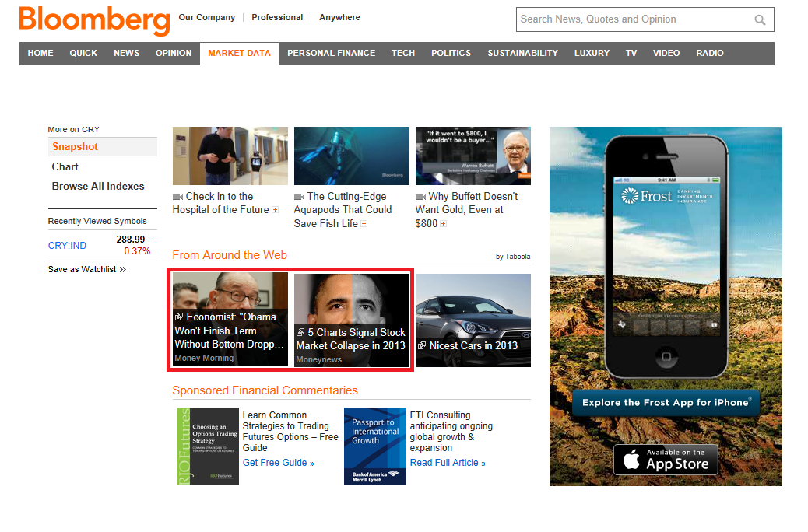The image size is (808, 532).
Task: Expand plus icon after Hospital of the Future
Action: [x=276, y=209]
